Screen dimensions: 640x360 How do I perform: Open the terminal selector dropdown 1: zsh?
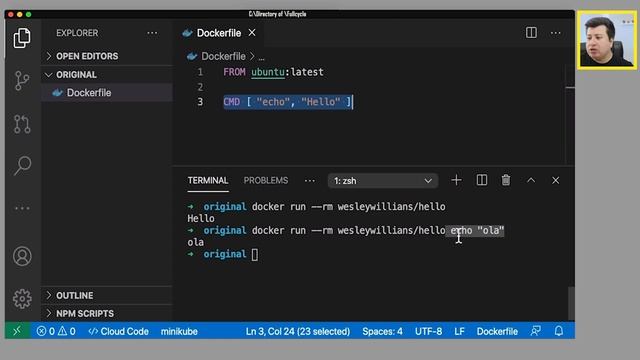coord(383,180)
